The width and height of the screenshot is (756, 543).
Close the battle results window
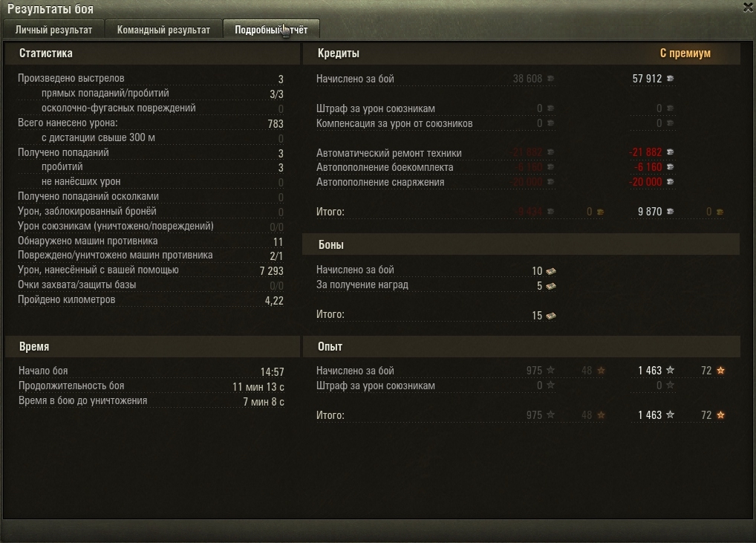[748, 7]
